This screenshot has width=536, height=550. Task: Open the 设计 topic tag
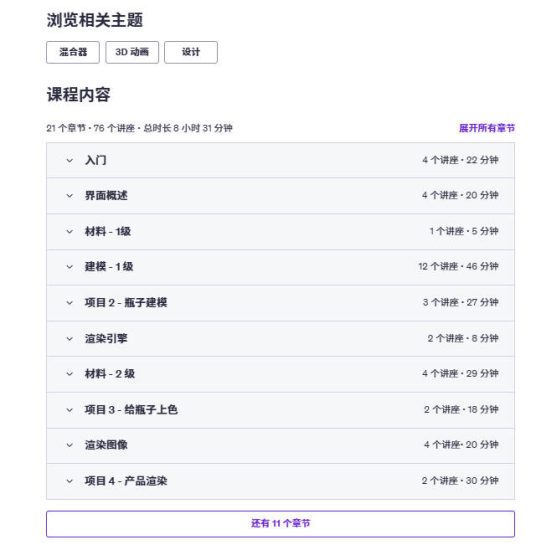coord(191,52)
